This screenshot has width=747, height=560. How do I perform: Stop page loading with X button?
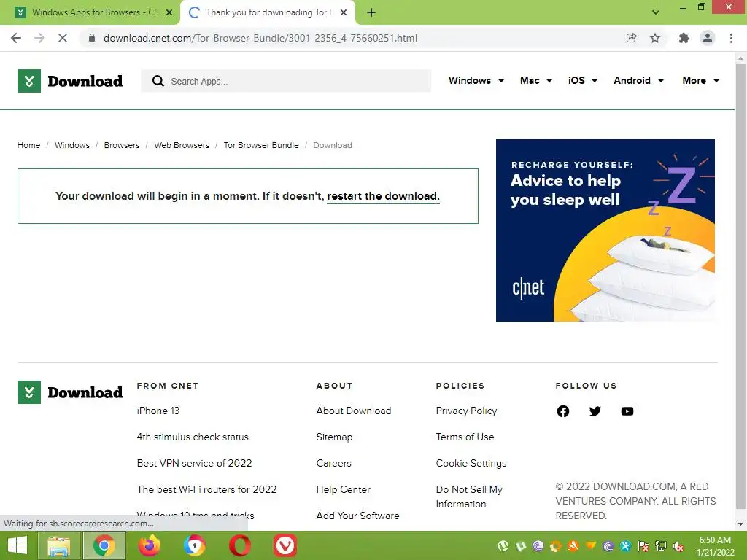pyautogui.click(x=63, y=38)
